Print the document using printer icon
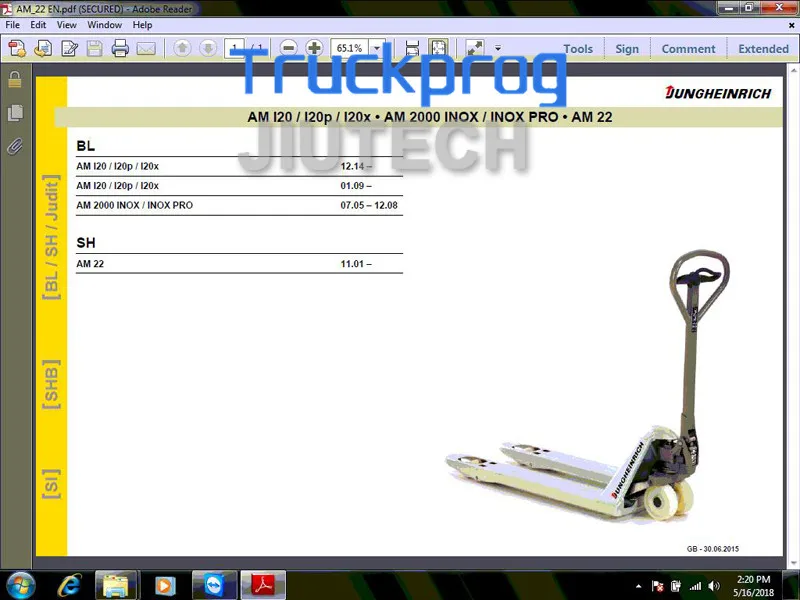This screenshot has height=600, width=800. 120,48
